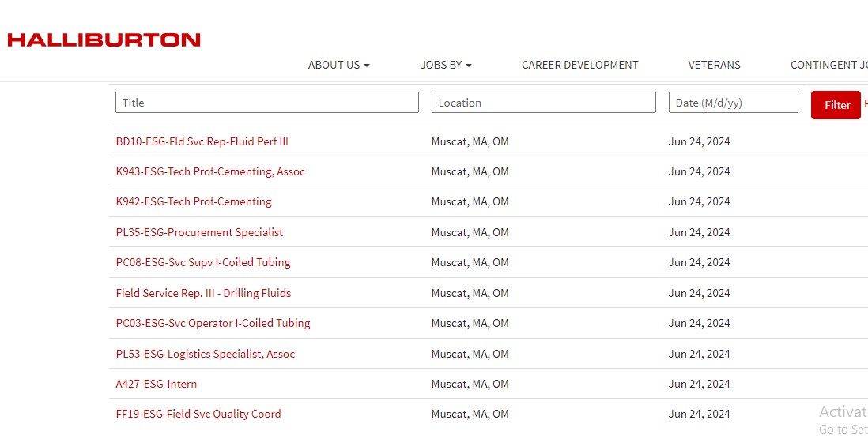Open A427-ESG-Intern job listing

[156, 384]
